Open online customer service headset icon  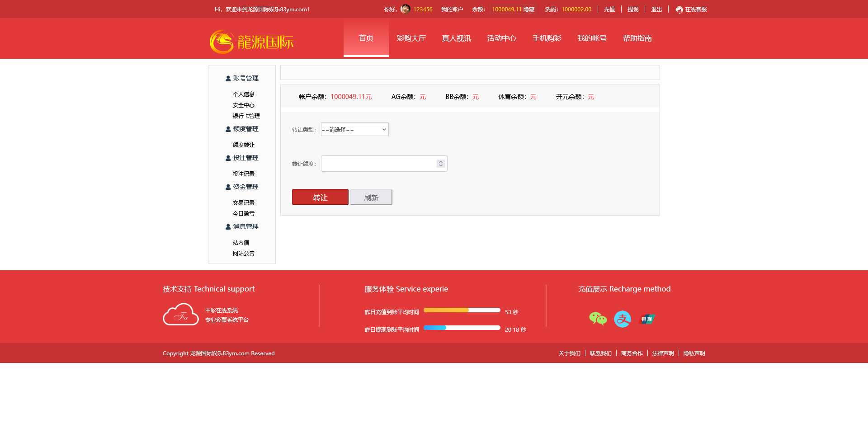[x=679, y=9]
